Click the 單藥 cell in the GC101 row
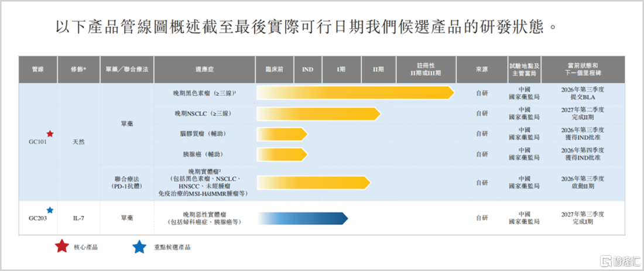The image size is (644, 271). click(127, 124)
